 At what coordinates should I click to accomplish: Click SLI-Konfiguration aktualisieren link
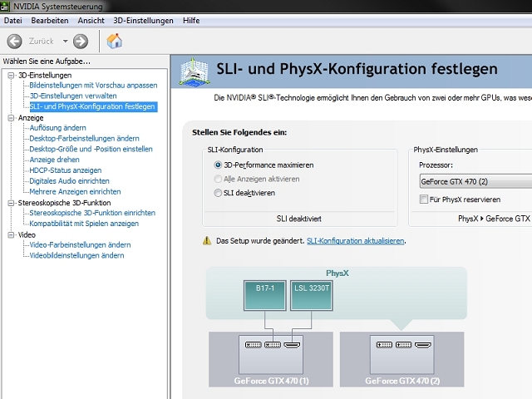(356, 241)
